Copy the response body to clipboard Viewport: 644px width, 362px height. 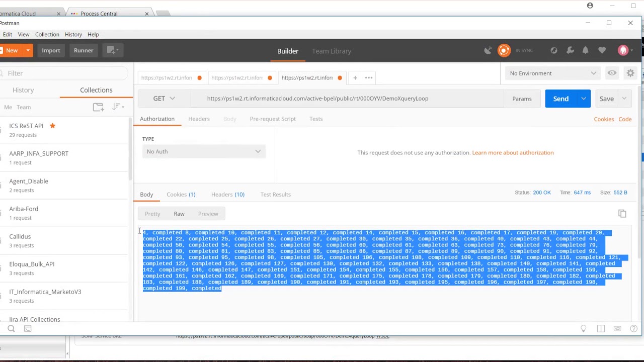click(622, 214)
